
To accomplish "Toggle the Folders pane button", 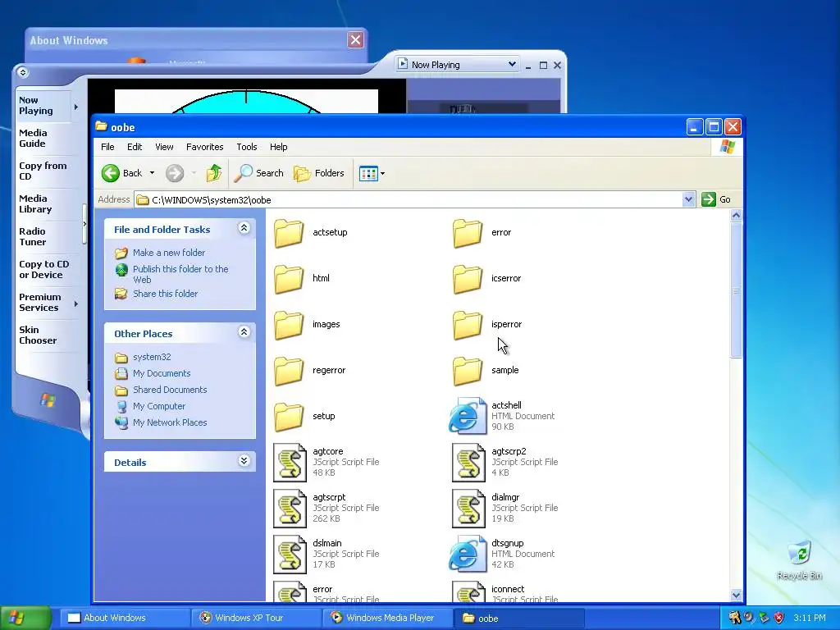I will (319, 173).
